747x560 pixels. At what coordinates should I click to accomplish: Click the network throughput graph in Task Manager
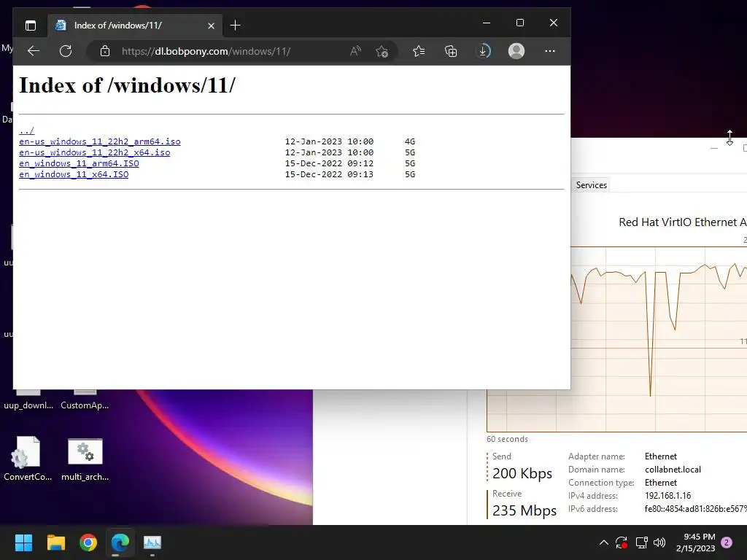[x=659, y=339]
